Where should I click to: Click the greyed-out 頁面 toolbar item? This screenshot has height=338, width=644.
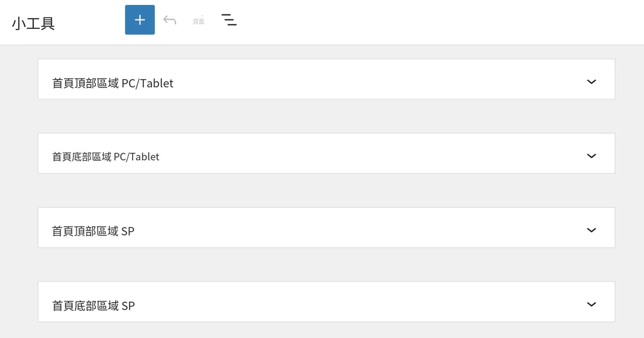198,21
